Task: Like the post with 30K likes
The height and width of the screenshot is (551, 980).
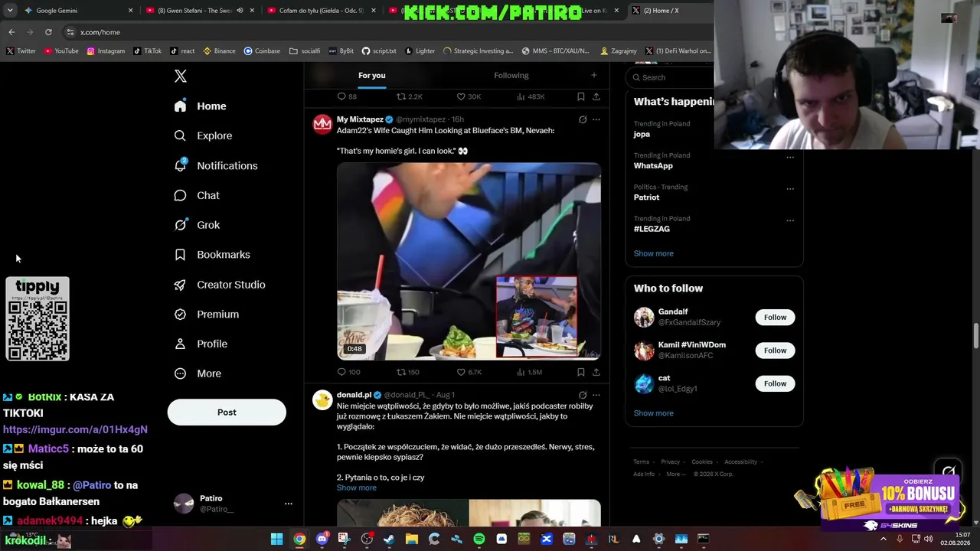Action: (461, 96)
